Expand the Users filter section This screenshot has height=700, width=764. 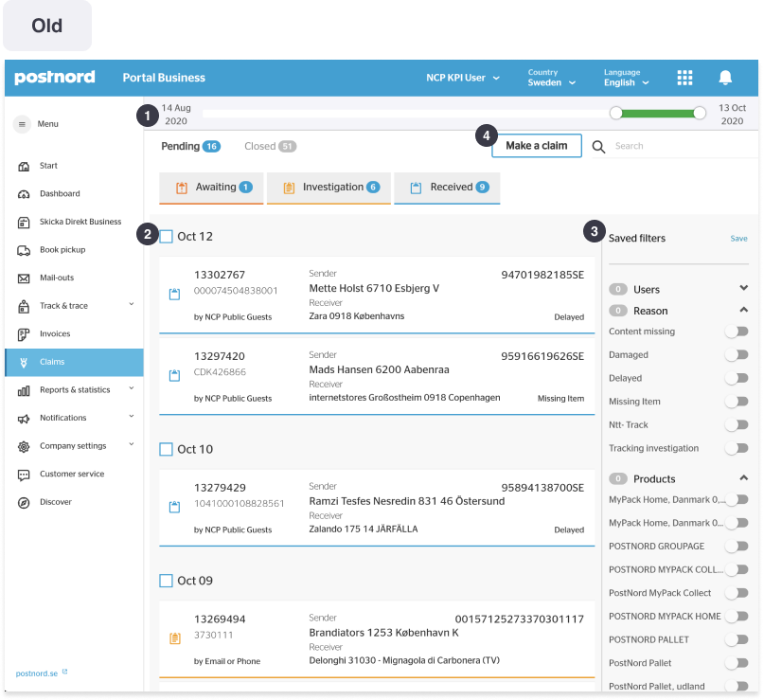pos(743,288)
